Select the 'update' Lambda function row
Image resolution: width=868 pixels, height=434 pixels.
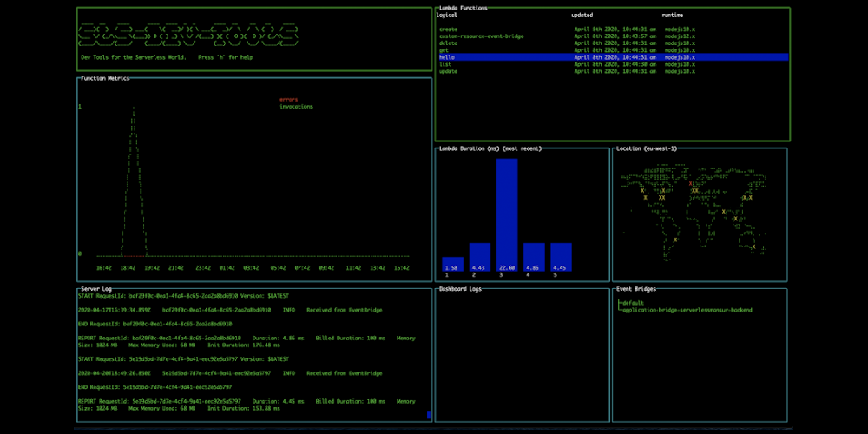pos(613,71)
